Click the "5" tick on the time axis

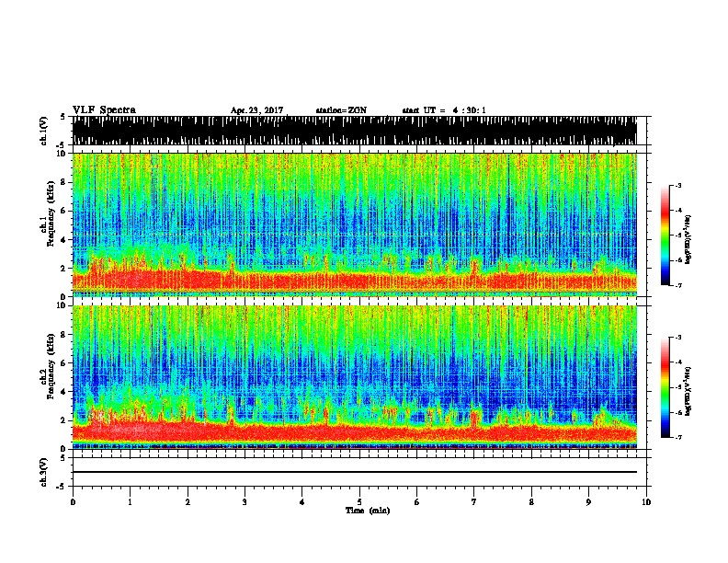tap(359, 502)
